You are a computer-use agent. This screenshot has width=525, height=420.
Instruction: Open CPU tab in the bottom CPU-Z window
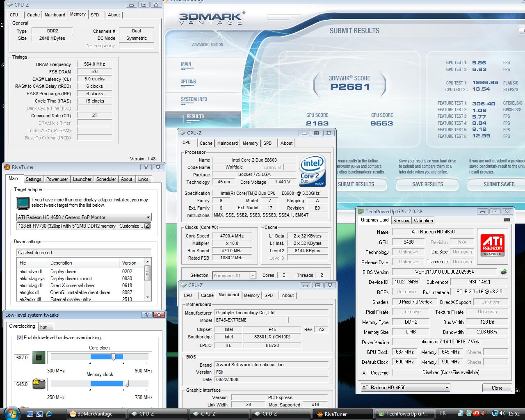188,295
